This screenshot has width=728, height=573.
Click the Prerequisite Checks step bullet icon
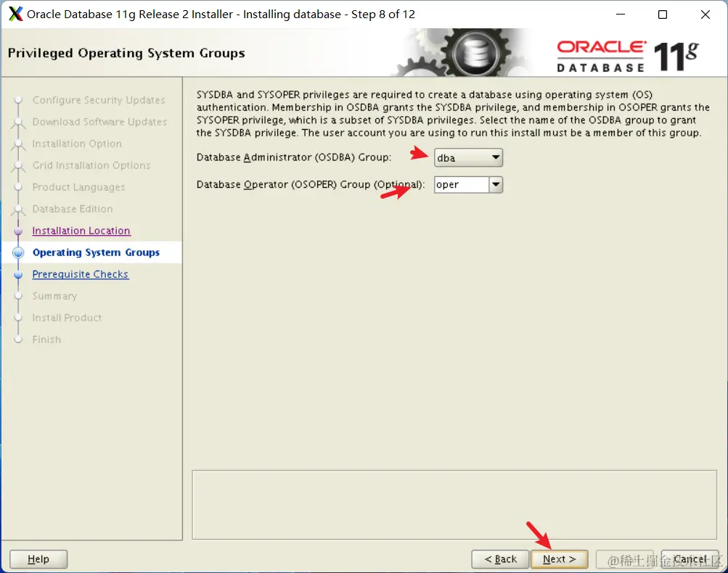click(x=18, y=274)
